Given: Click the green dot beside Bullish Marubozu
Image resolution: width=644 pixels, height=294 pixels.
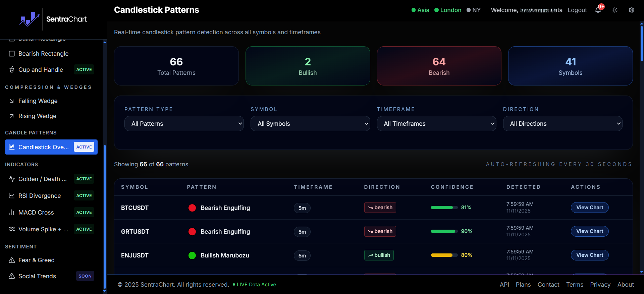Looking at the screenshot, I should pyautogui.click(x=192, y=255).
